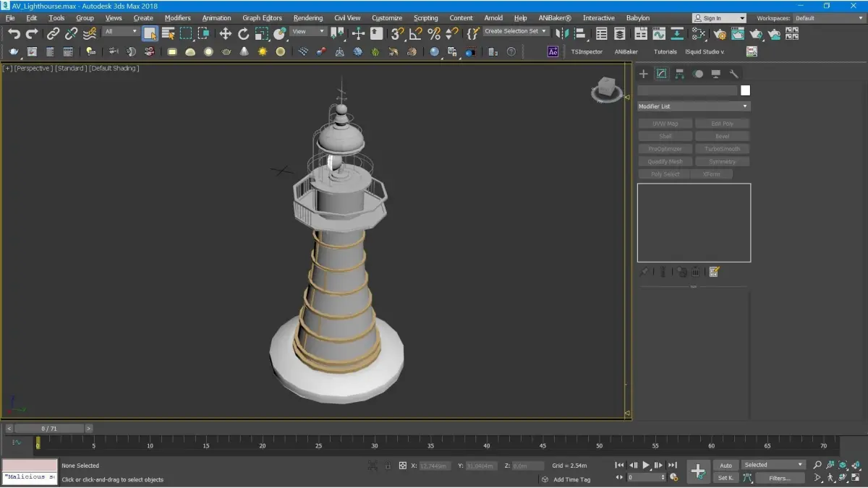Screen dimensions: 868x488
Task: Switch to the Display panel tab
Action: tap(716, 74)
